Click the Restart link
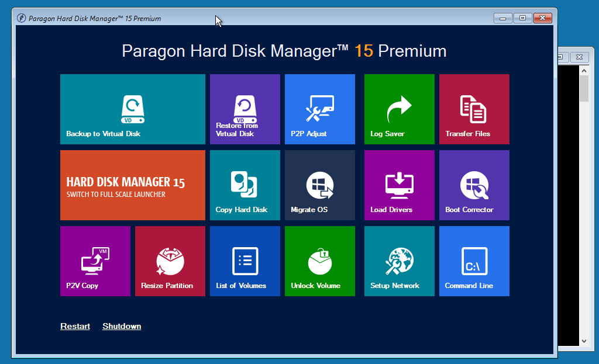This screenshot has width=599, height=364. [x=75, y=326]
